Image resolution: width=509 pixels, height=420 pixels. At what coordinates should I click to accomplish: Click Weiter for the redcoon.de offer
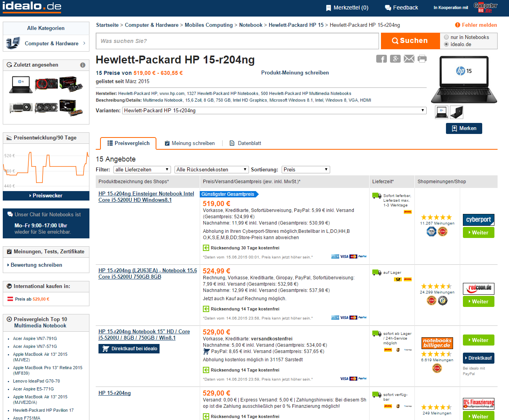pos(478,301)
